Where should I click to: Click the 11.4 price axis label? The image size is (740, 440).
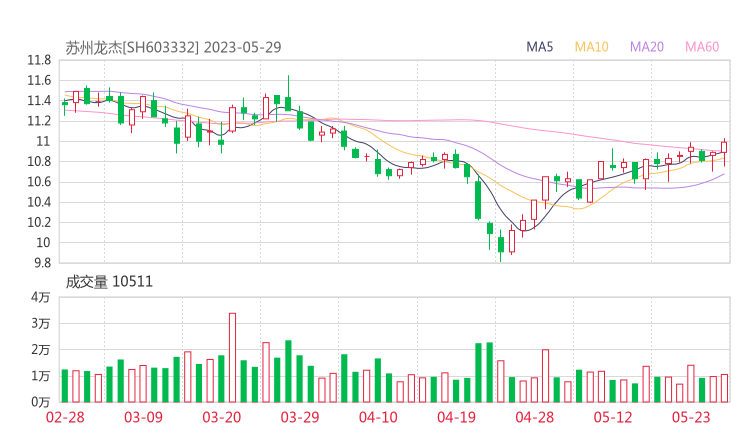(39, 101)
